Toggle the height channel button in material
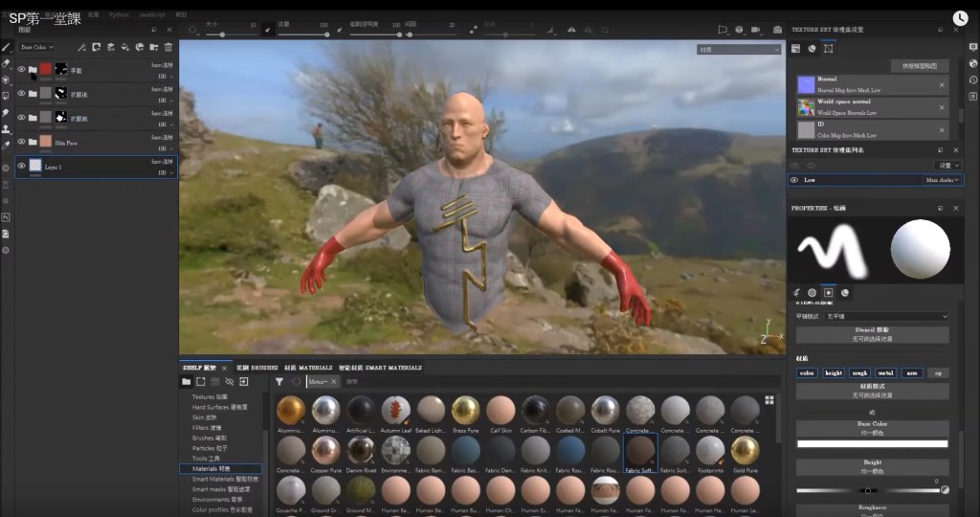This screenshot has width=980, height=517. click(834, 372)
